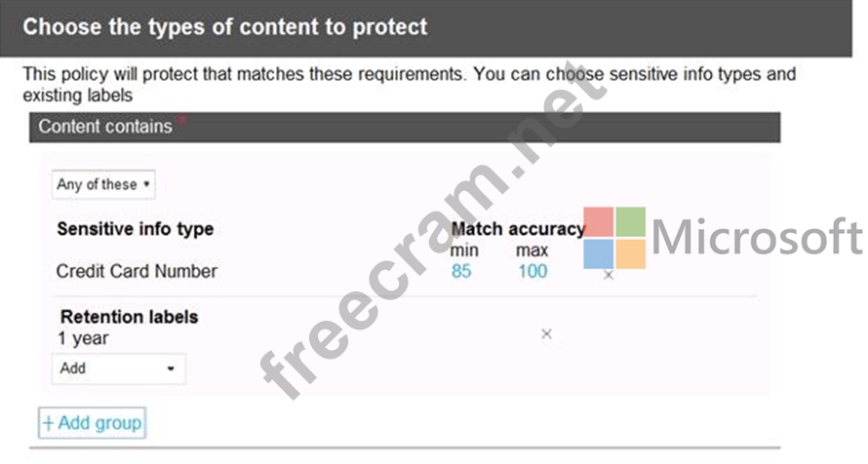This screenshot has width=868, height=464.
Task: Click the Add dropdown arrow
Action: (x=171, y=368)
